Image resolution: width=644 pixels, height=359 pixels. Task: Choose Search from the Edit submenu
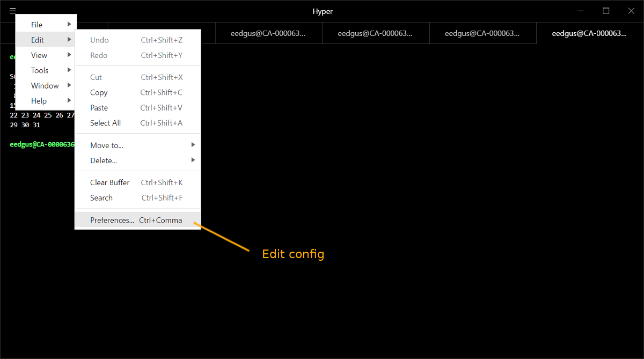coord(137,197)
